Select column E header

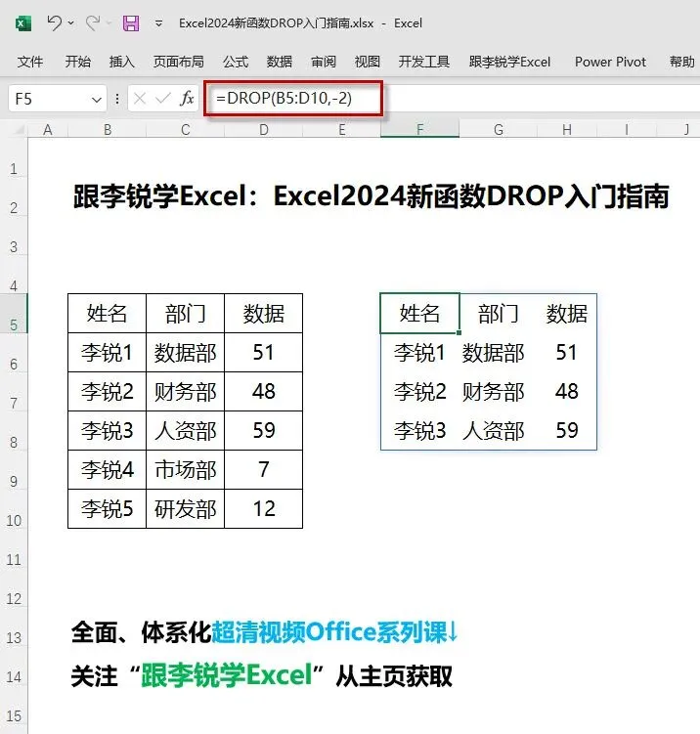coord(342,130)
